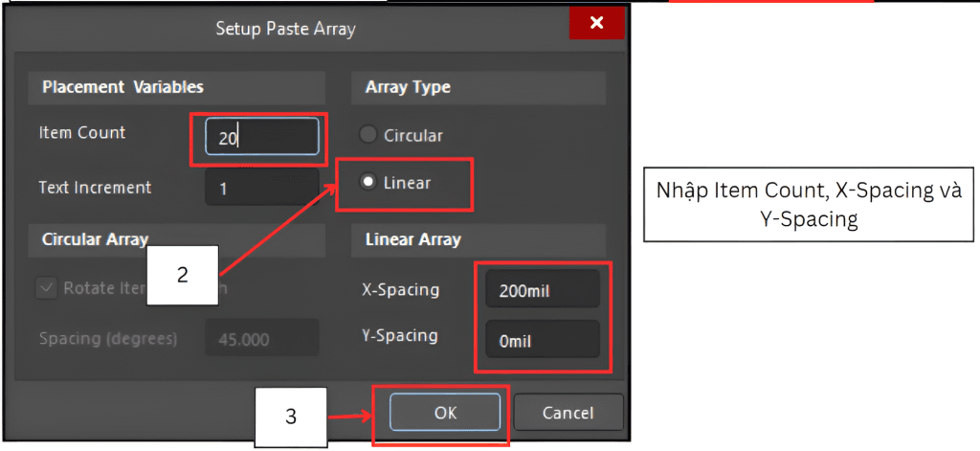This screenshot has width=980, height=451.
Task: Select the Linear array type
Action: pos(368,183)
